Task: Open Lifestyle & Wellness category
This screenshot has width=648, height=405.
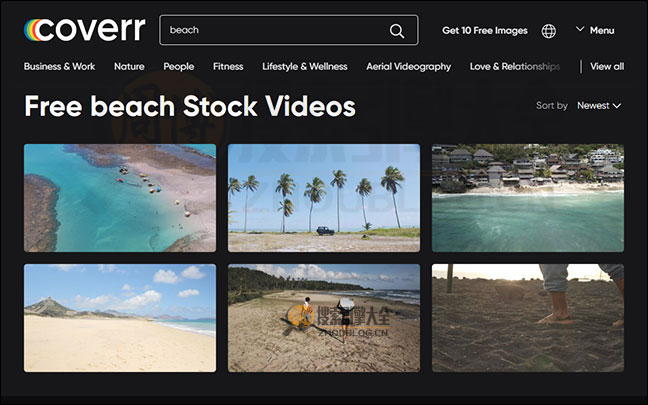Action: point(305,67)
